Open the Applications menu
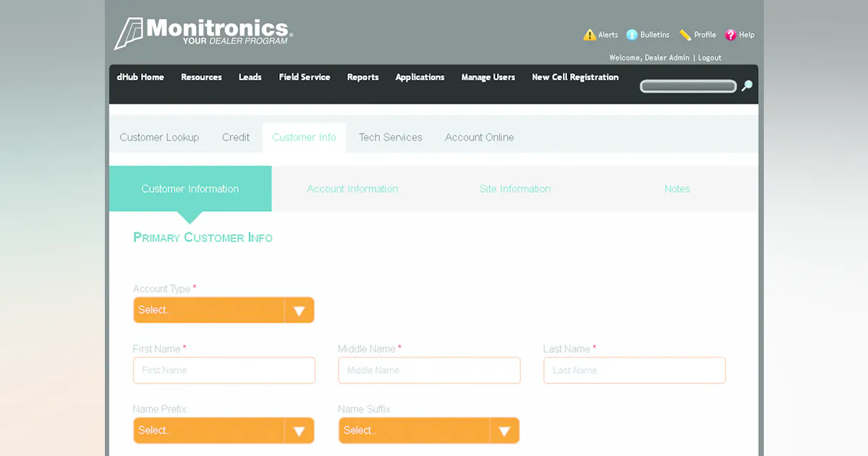The height and width of the screenshot is (456, 868). 420,77
